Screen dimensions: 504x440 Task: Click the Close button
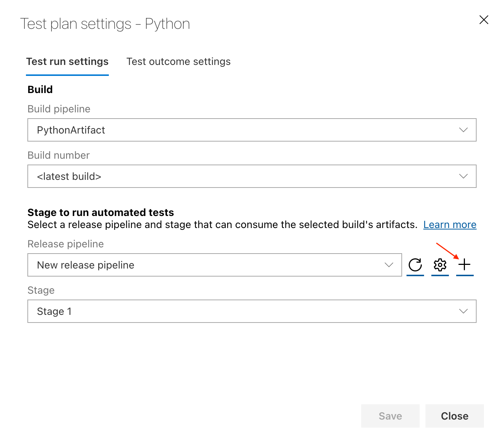454,416
